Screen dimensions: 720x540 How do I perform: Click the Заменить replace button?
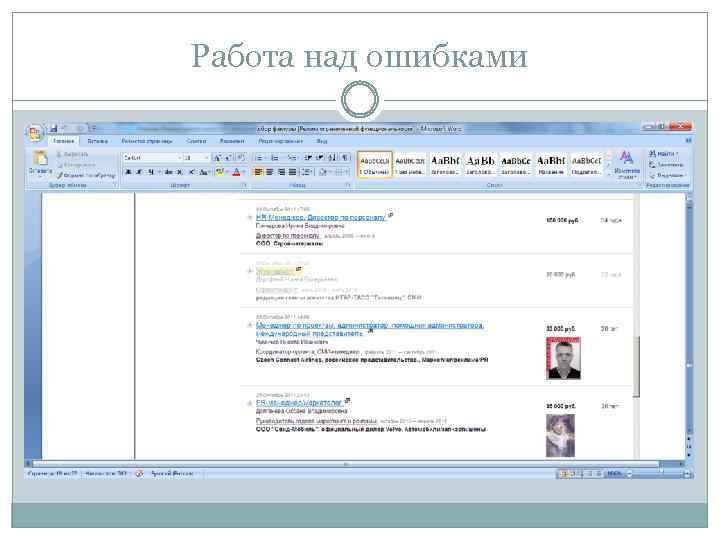point(666,164)
